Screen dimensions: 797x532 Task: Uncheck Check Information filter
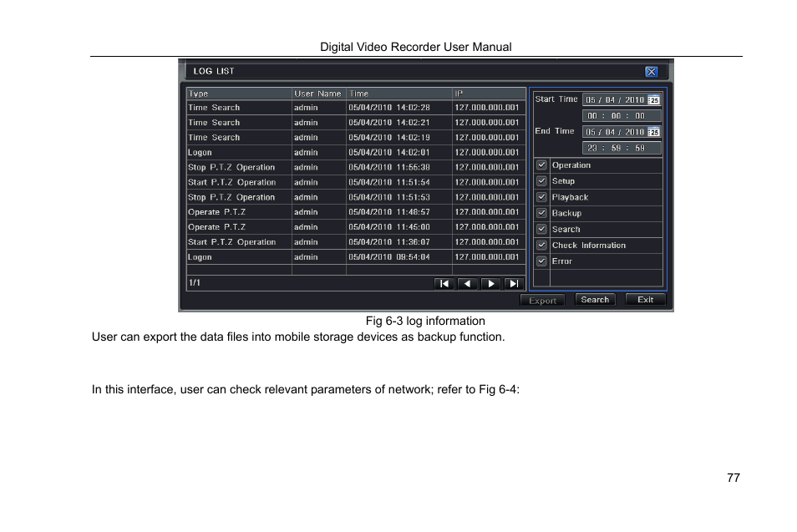coord(541,245)
